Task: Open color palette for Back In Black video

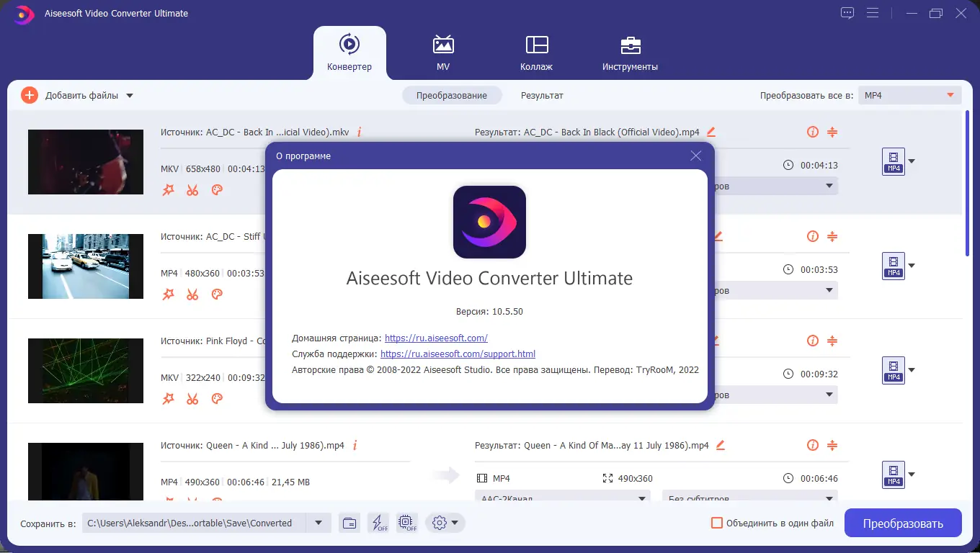Action: tap(217, 190)
